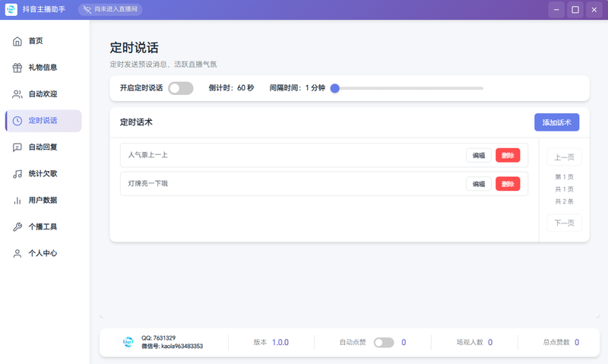This screenshot has width=608, height=364.
Task: Go to 上一页 of the list
Action: [564, 157]
